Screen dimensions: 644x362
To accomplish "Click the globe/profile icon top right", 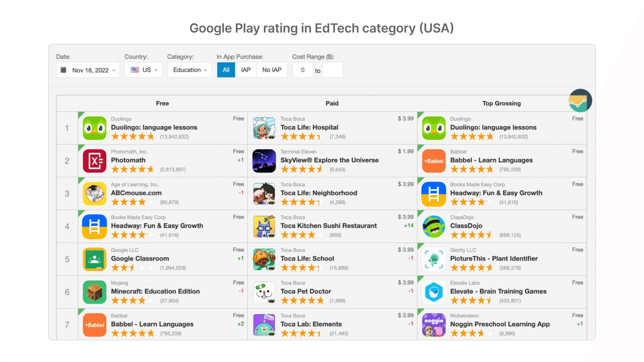I will [580, 100].
